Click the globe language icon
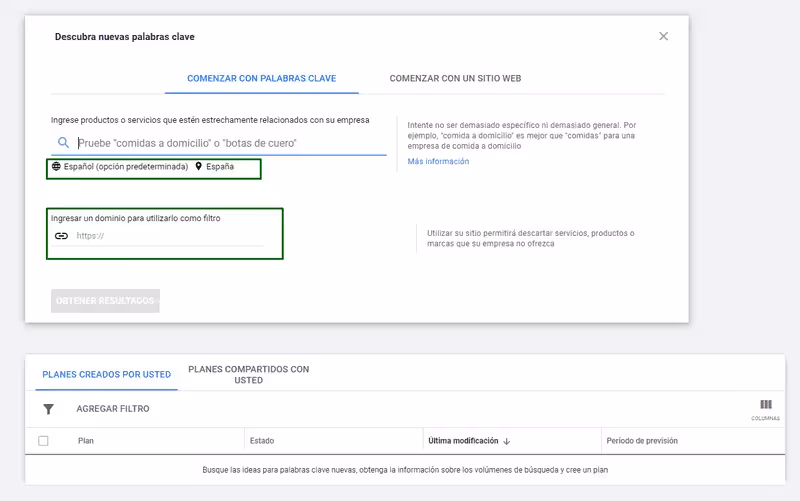 coord(56,166)
